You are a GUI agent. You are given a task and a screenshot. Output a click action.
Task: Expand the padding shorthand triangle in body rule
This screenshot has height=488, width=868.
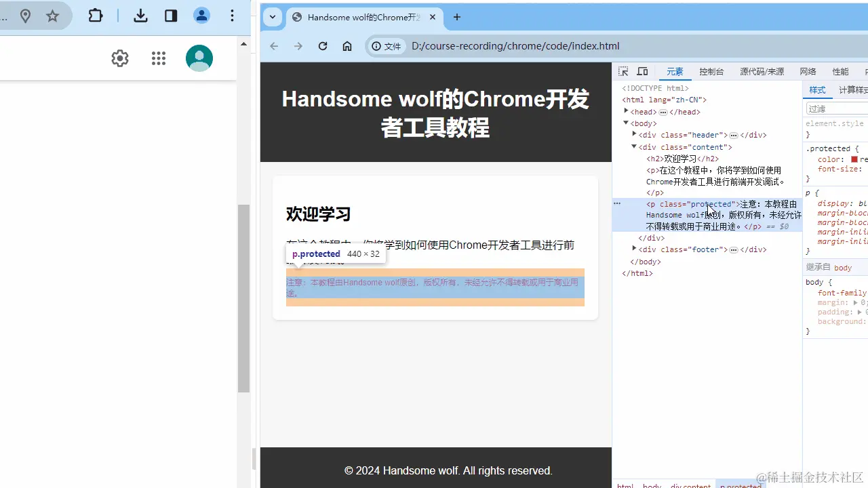point(859,312)
